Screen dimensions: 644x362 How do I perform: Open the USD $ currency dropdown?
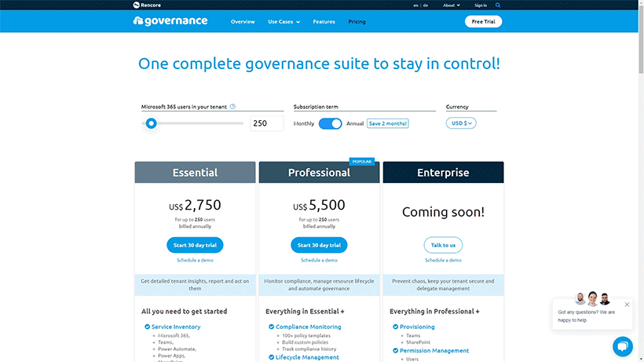tap(461, 123)
